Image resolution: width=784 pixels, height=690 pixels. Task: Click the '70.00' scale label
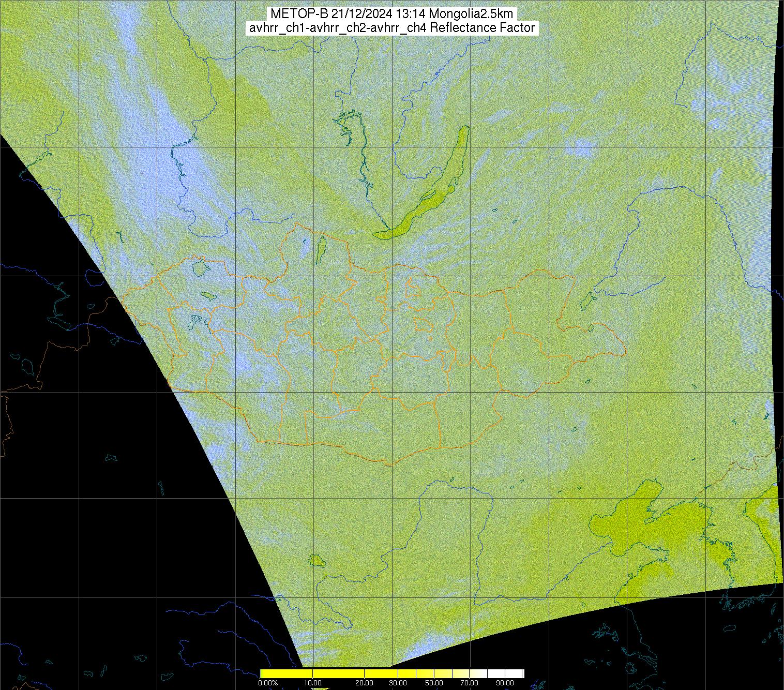[x=469, y=683]
